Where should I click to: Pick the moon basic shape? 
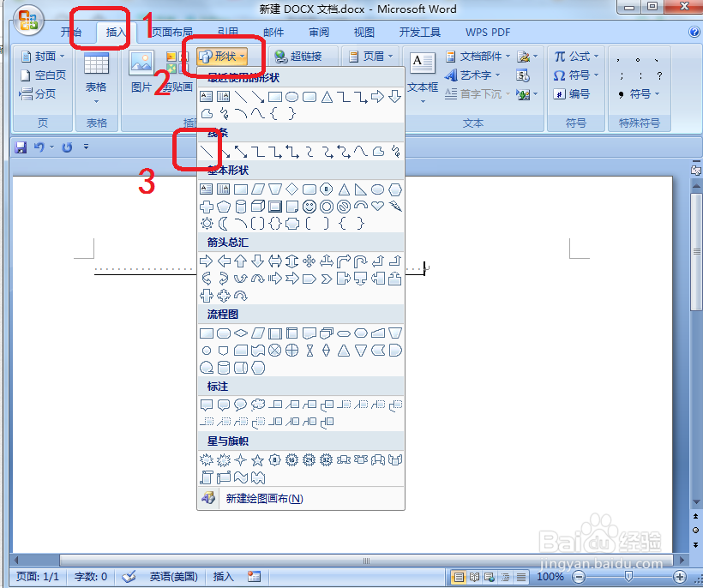click(223, 223)
